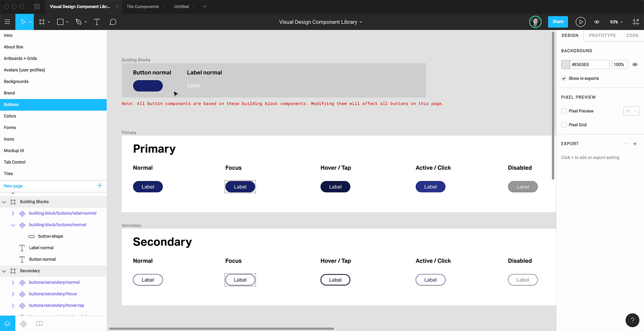
Task: Collapse the Building Blocks frame layer
Action: point(4,202)
